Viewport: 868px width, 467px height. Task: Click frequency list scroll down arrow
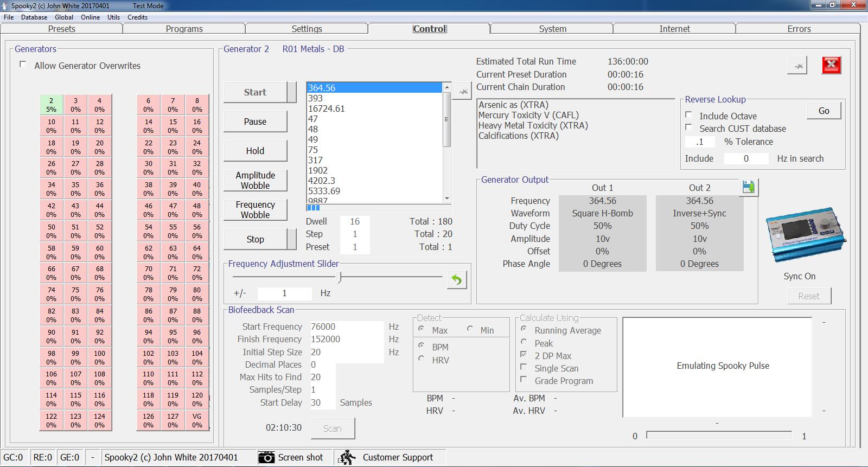pyautogui.click(x=447, y=199)
